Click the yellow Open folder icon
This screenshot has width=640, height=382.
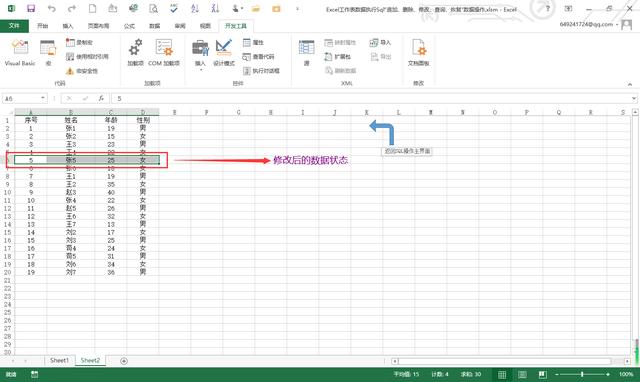tap(256, 9)
